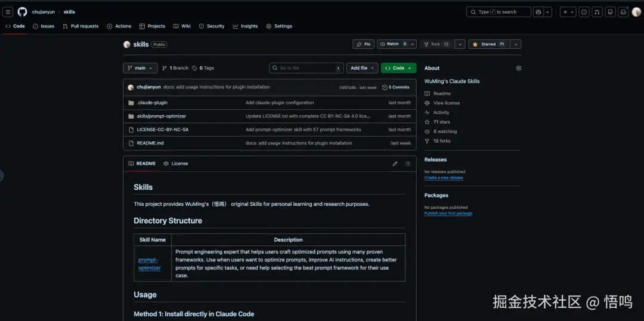This screenshot has width=644, height=321.
Task: Open the 5 Commits history
Action: pyautogui.click(x=395, y=87)
